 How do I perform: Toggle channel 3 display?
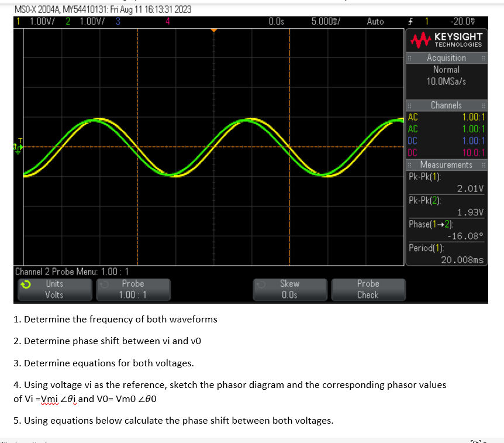(116, 21)
